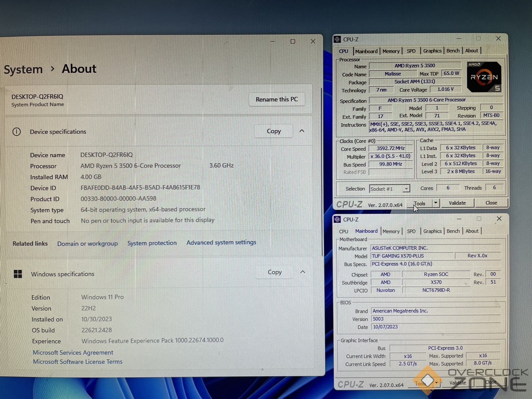Click Tools button in top CPU-Z window
This screenshot has width=532, height=399.
click(x=419, y=203)
